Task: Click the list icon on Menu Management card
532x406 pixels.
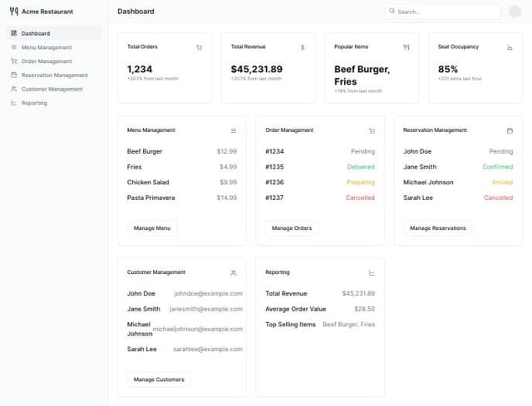Action: pyautogui.click(x=234, y=131)
